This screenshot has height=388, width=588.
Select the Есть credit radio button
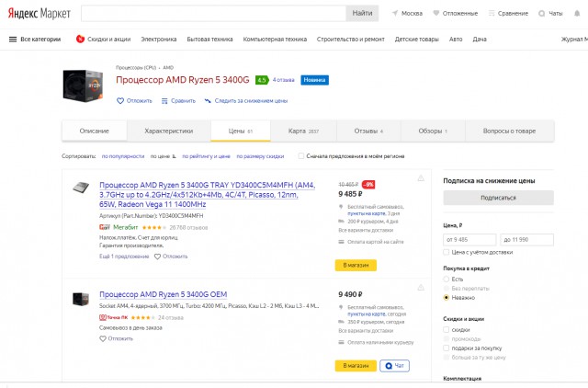tap(446, 280)
